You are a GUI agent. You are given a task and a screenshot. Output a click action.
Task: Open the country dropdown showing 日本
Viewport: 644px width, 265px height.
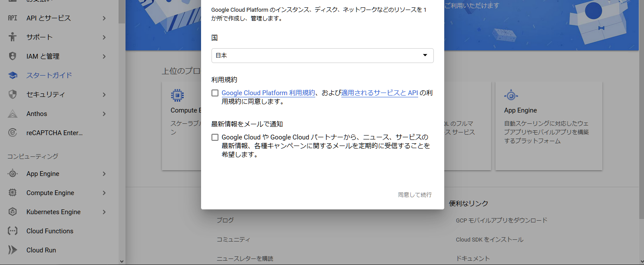pyautogui.click(x=322, y=56)
